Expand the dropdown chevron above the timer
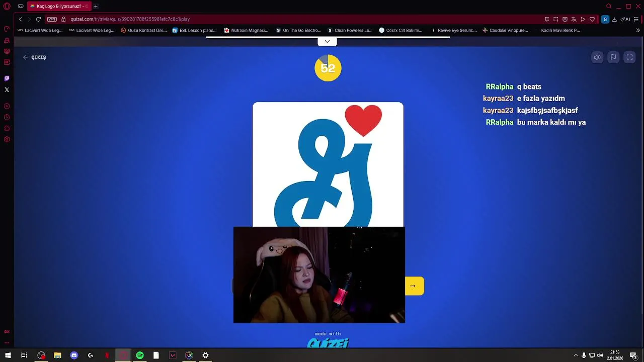This screenshot has width=644, height=362. (x=327, y=41)
